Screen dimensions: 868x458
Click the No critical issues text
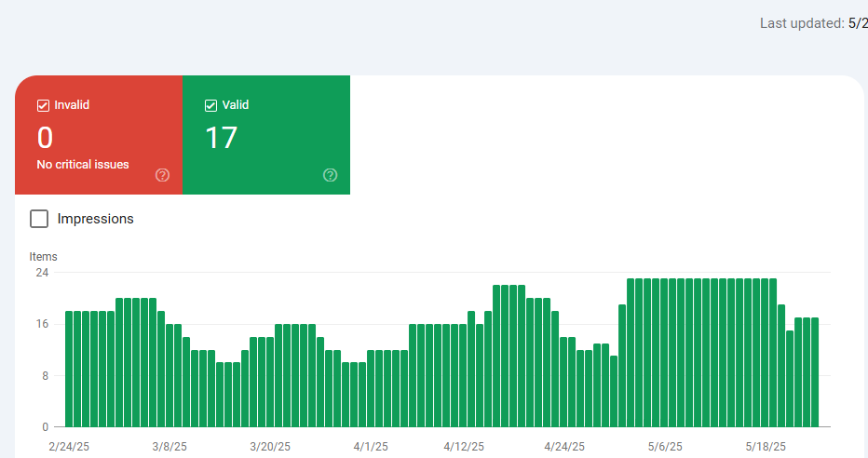83,165
